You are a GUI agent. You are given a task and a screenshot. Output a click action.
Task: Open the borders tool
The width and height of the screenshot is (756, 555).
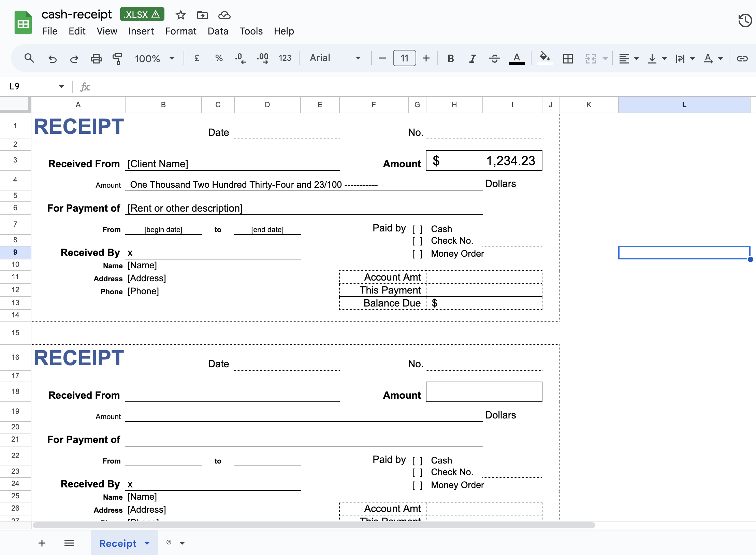568,59
